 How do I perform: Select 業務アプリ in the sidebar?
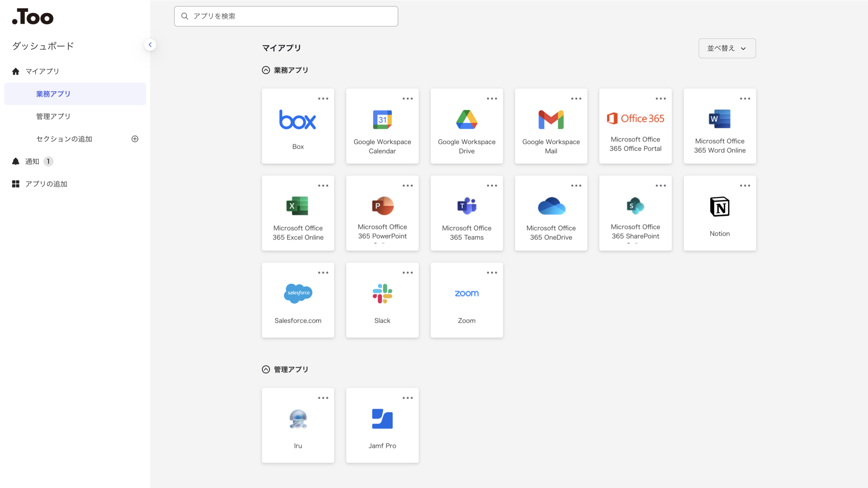point(53,94)
